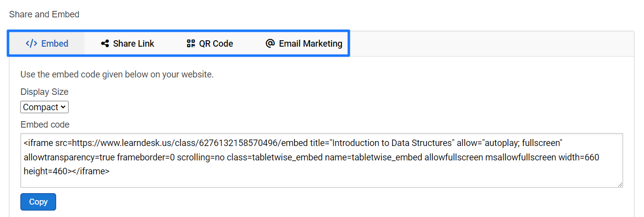The width and height of the screenshot is (644, 217).
Task: Click the Share Link nodes icon
Action: pyautogui.click(x=105, y=44)
